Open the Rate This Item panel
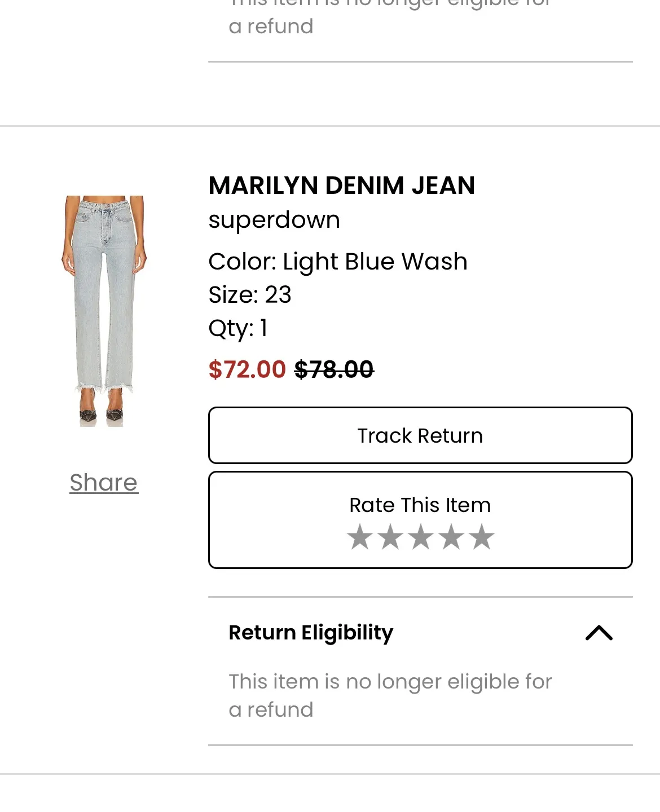The width and height of the screenshot is (660, 812). click(x=420, y=505)
